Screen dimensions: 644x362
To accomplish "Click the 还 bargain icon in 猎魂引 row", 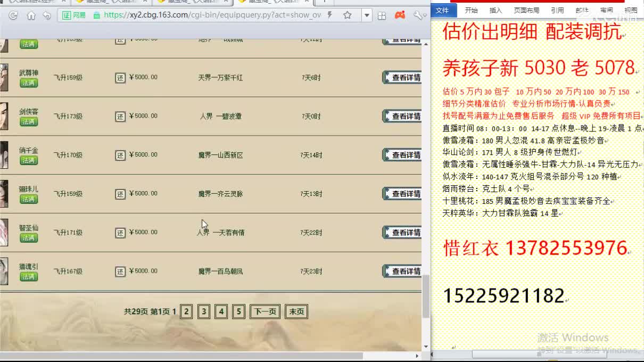I will coord(120,271).
